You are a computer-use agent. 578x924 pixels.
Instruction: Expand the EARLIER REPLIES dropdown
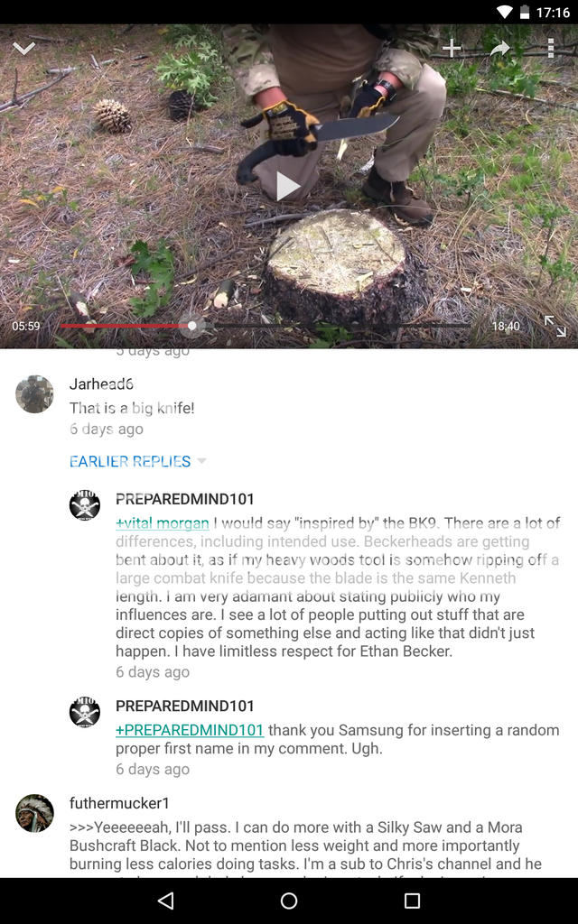coord(138,461)
